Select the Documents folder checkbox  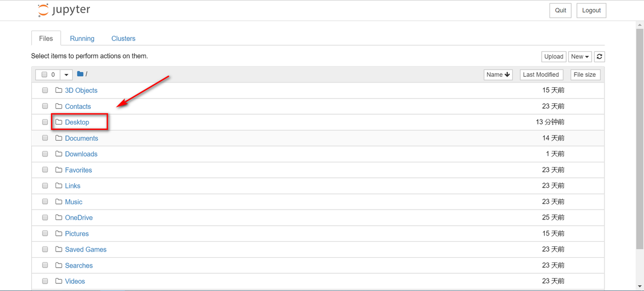45,138
